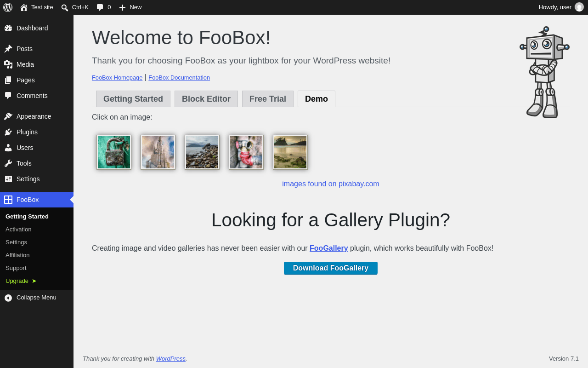Follow the WordPress footer link
Screen dimensions: 588x368
(x=171, y=359)
